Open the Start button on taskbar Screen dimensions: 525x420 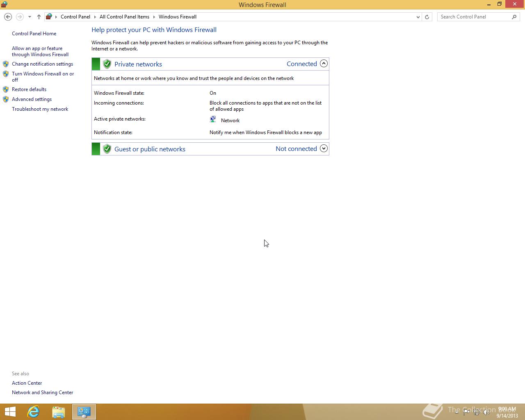click(10, 412)
